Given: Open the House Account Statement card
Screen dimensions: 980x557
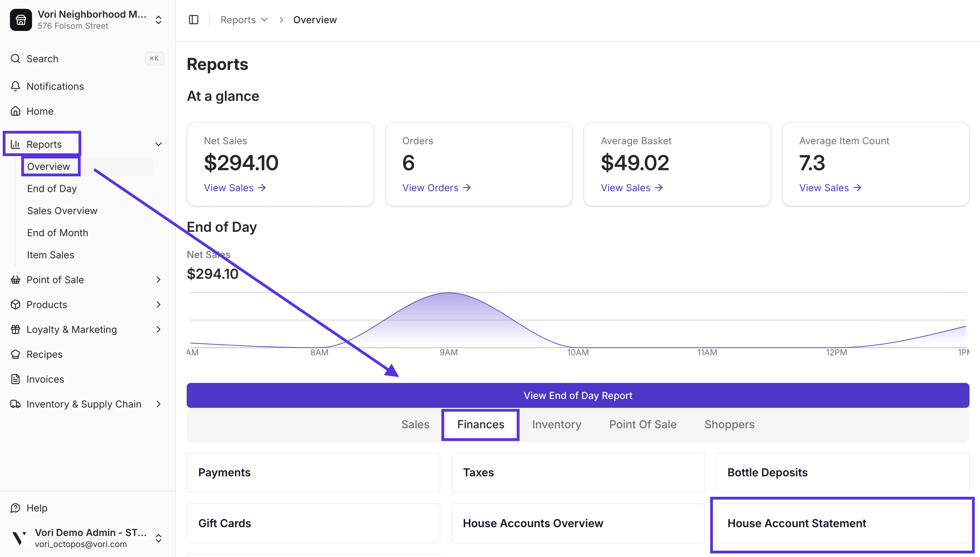Looking at the screenshot, I should 842,523.
